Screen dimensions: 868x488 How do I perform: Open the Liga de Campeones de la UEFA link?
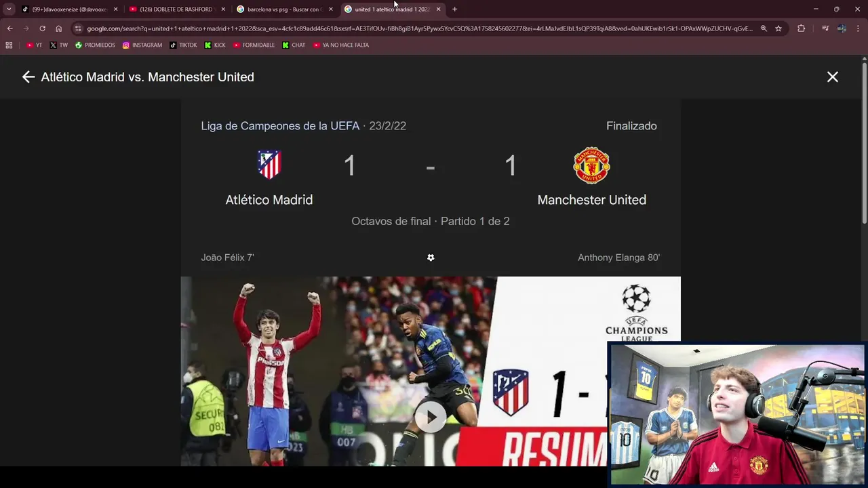(280, 126)
